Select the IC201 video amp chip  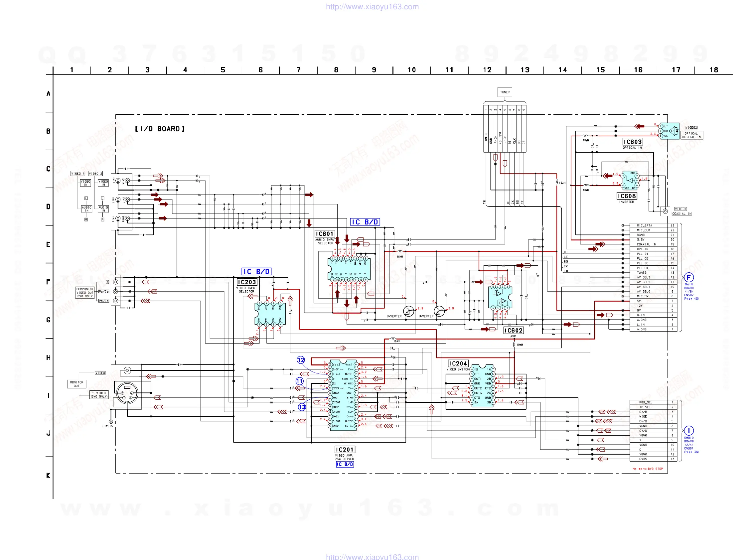[x=343, y=395]
